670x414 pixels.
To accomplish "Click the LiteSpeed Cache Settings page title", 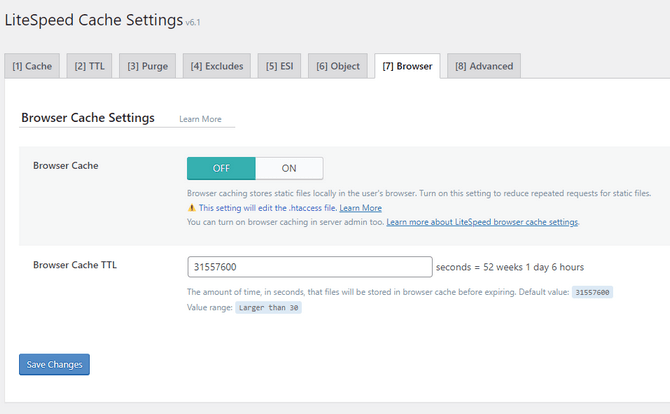I will pyautogui.click(x=94, y=18).
